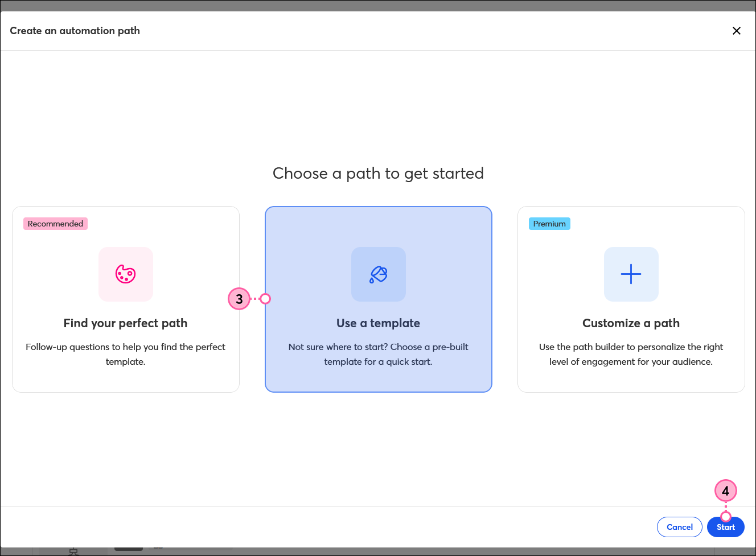Click the blue plus icon
This screenshot has width=756, height=556.
coord(631,274)
